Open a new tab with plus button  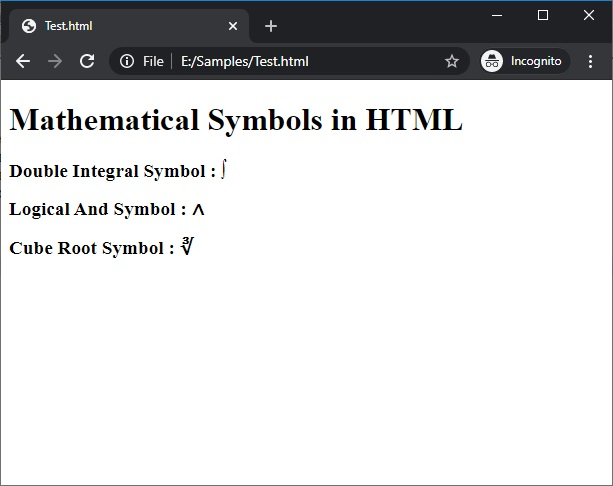(271, 26)
